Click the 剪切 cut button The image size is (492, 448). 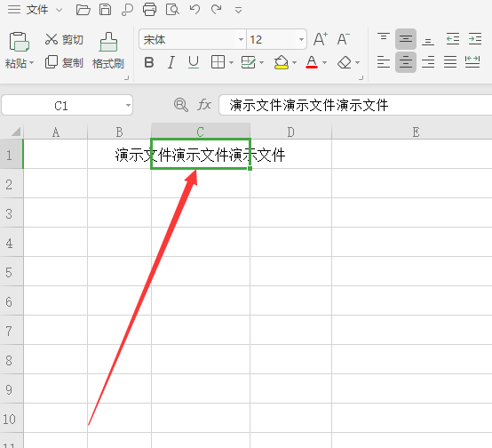click(64, 40)
